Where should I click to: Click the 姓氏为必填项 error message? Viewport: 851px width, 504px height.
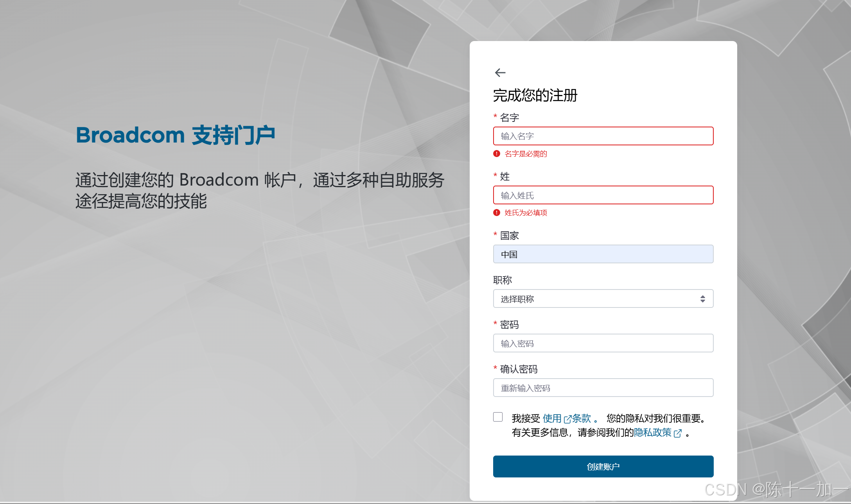[526, 213]
